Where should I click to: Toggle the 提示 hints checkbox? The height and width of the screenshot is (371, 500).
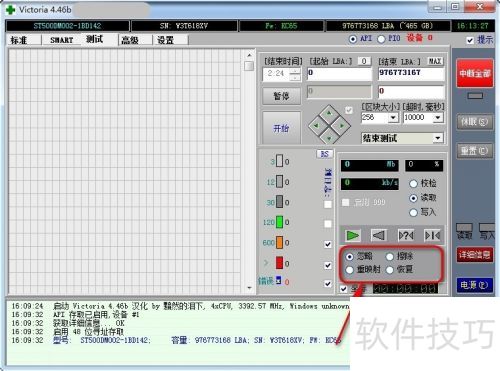470,40
